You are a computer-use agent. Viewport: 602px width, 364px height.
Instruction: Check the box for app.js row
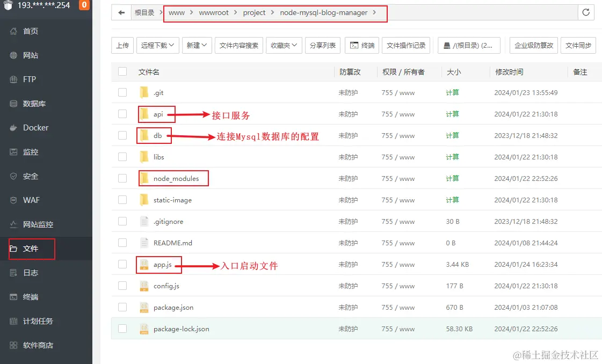[122, 265]
